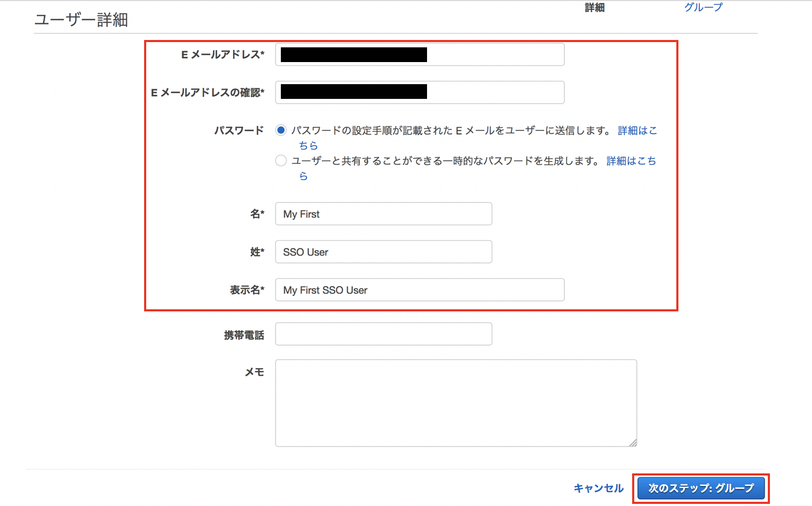Click the ユーザー詳細 heading text
Viewport: 812px width, 506px height.
coord(82,20)
